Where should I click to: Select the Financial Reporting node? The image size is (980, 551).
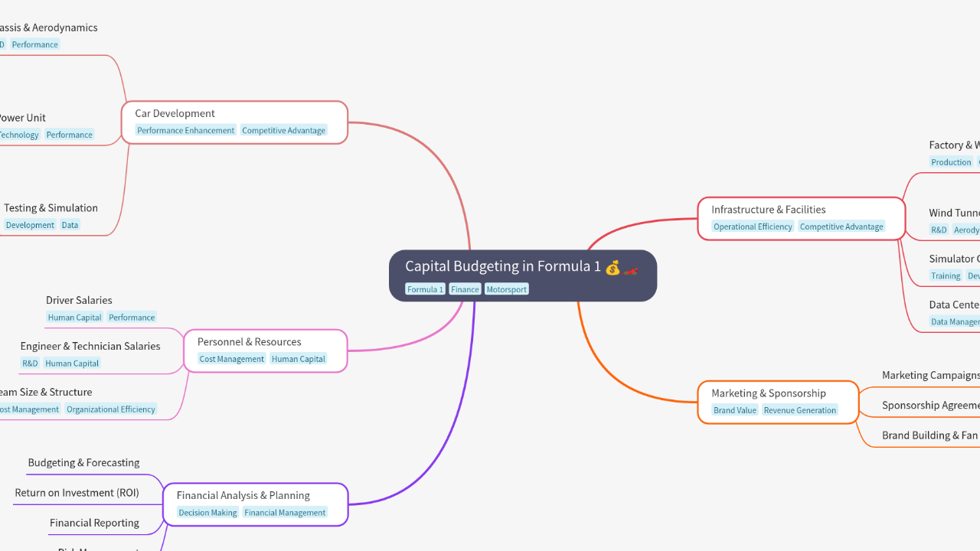[94, 523]
